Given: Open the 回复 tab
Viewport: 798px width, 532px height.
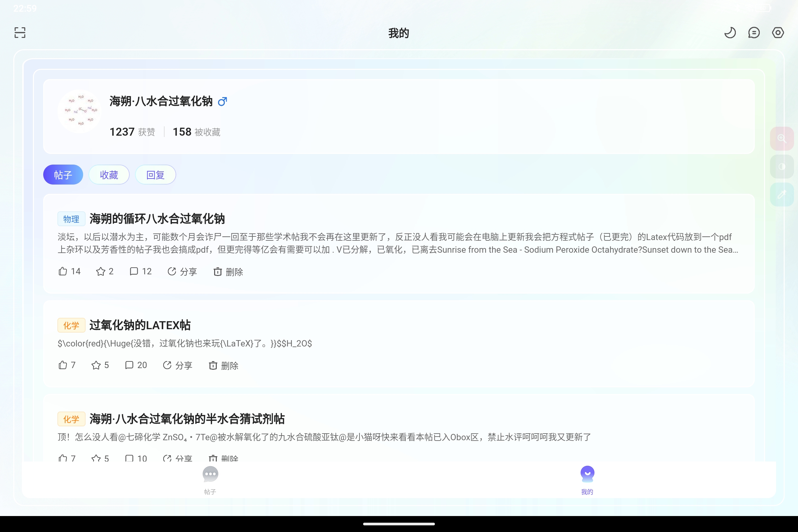Looking at the screenshot, I should (155, 174).
